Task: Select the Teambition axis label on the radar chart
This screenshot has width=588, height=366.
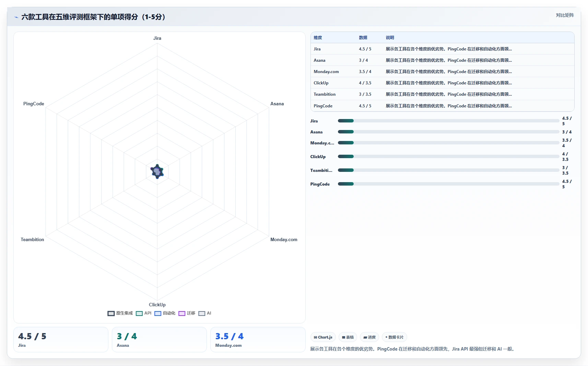Action: 32,239
